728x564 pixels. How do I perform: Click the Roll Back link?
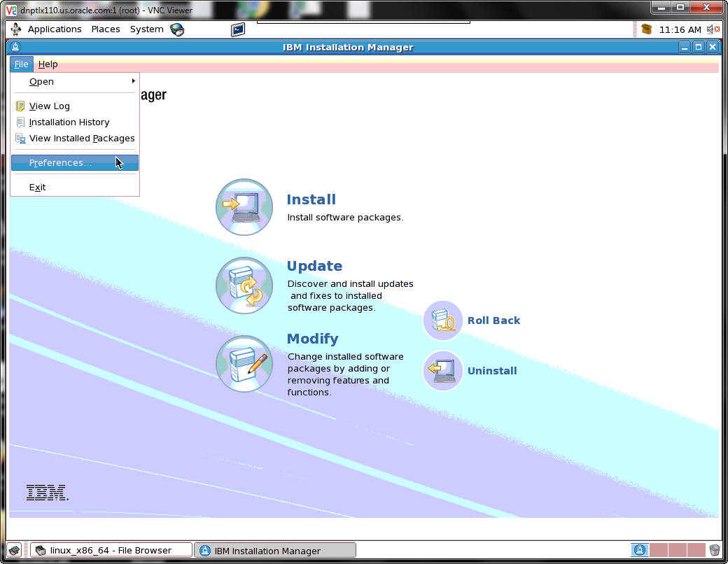[x=493, y=320]
